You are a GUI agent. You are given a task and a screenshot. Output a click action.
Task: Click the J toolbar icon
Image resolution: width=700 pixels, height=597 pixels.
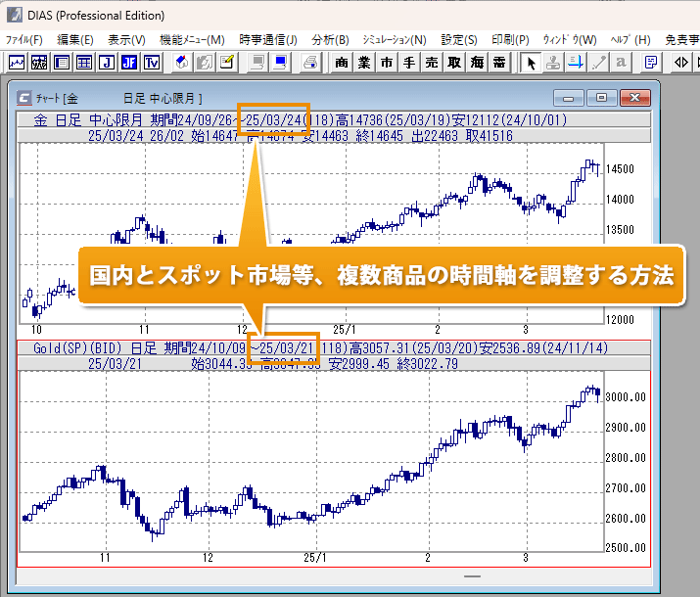tap(106, 63)
